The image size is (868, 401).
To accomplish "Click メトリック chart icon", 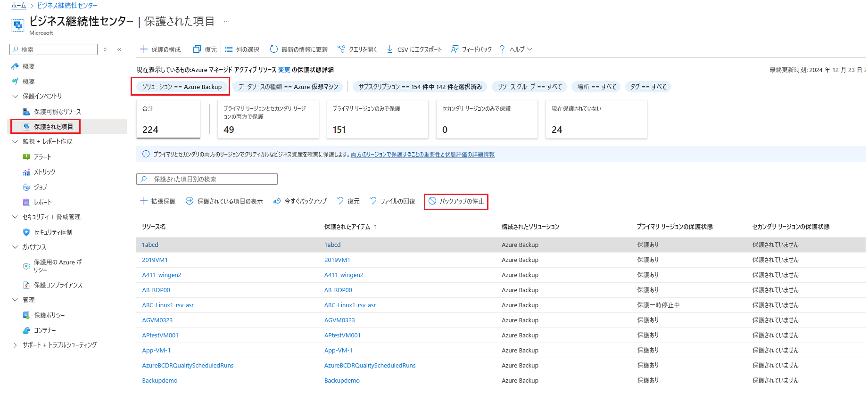I will point(26,172).
